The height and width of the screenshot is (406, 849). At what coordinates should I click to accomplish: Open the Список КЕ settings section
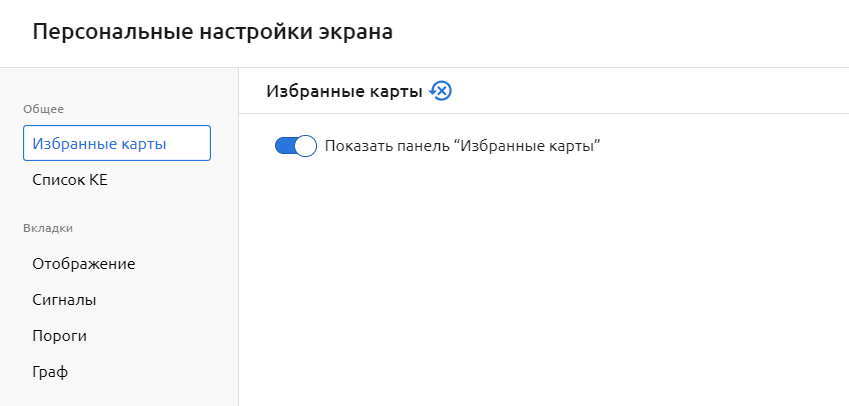click(x=70, y=180)
